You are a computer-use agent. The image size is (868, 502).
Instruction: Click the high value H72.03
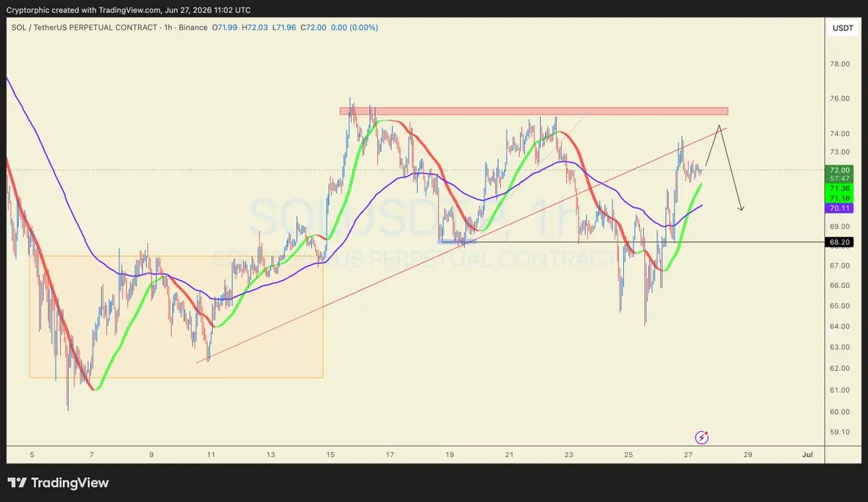click(255, 27)
